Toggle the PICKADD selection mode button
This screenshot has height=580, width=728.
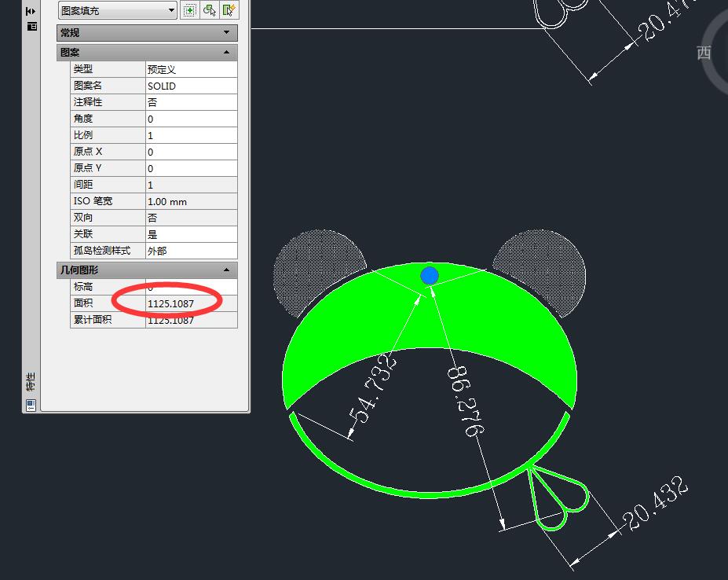190,10
